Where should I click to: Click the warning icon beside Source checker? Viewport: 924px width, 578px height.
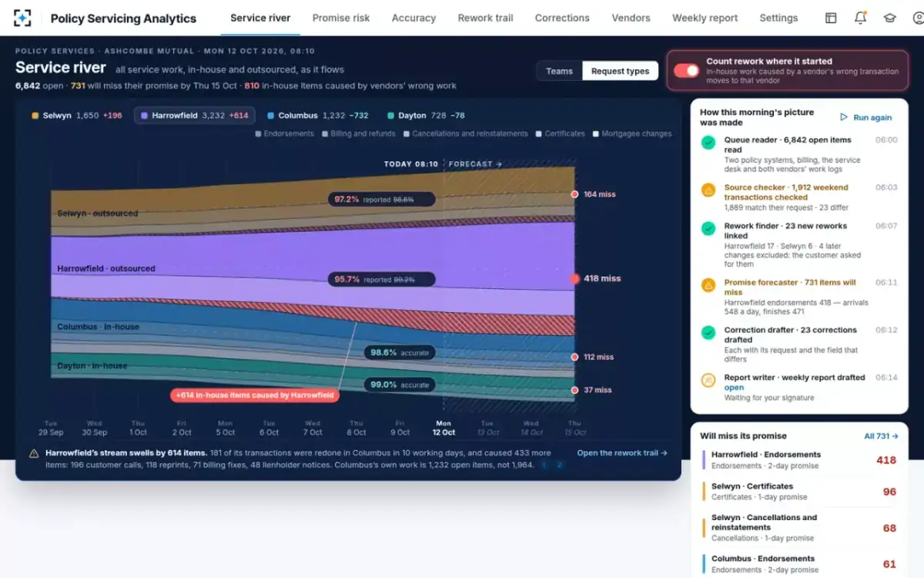(x=708, y=190)
